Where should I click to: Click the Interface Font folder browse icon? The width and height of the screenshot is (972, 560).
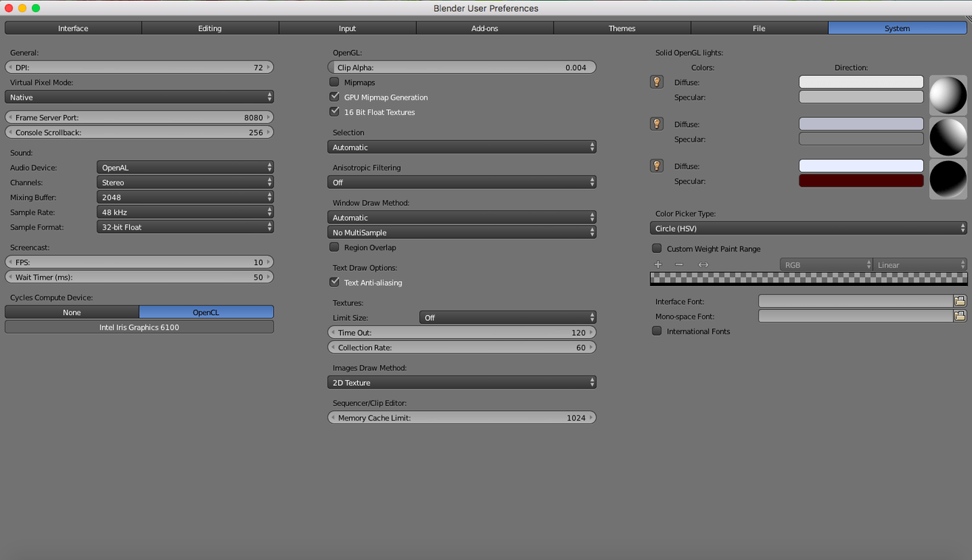(x=959, y=301)
